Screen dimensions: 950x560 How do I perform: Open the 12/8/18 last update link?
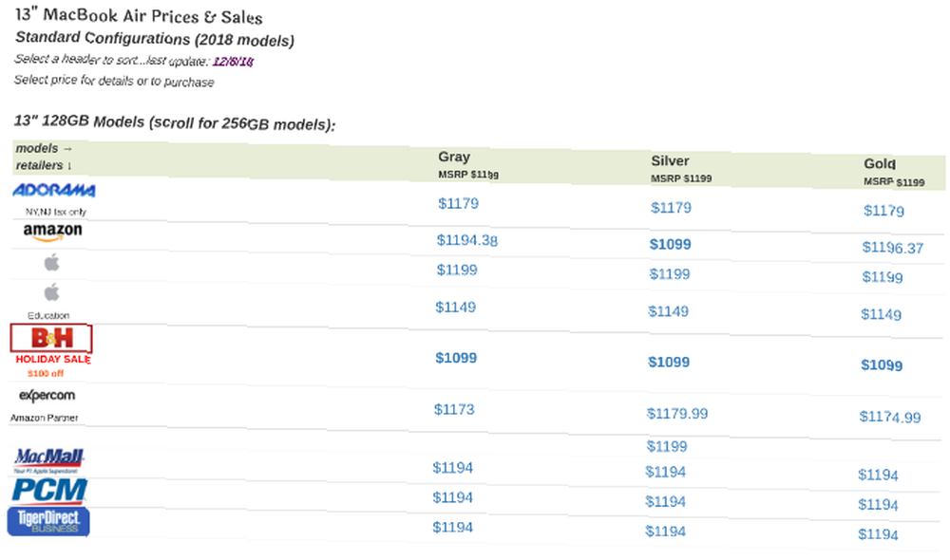tap(234, 61)
